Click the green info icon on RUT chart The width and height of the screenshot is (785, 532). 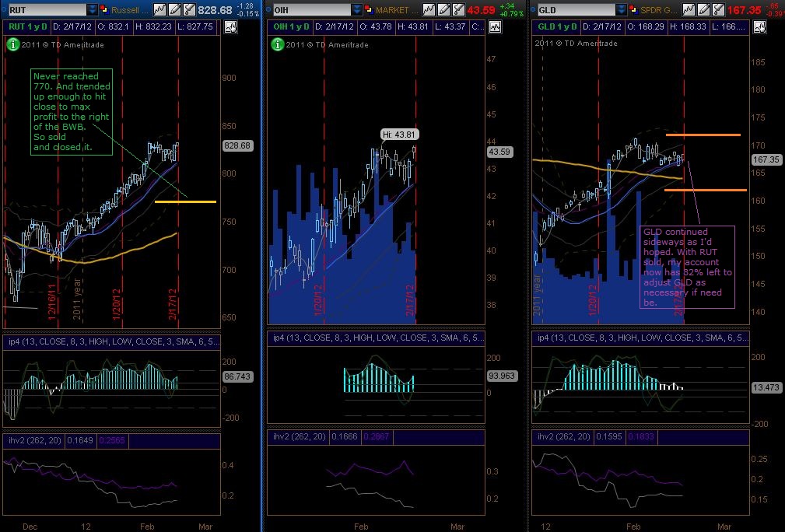coord(12,44)
